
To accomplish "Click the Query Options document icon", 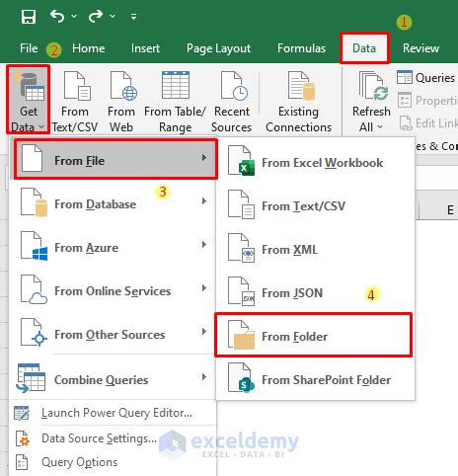I will point(22,462).
